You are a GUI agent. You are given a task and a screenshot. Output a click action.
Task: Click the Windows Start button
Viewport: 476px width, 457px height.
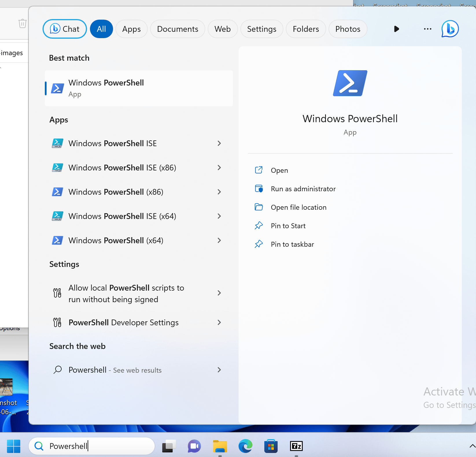14,446
